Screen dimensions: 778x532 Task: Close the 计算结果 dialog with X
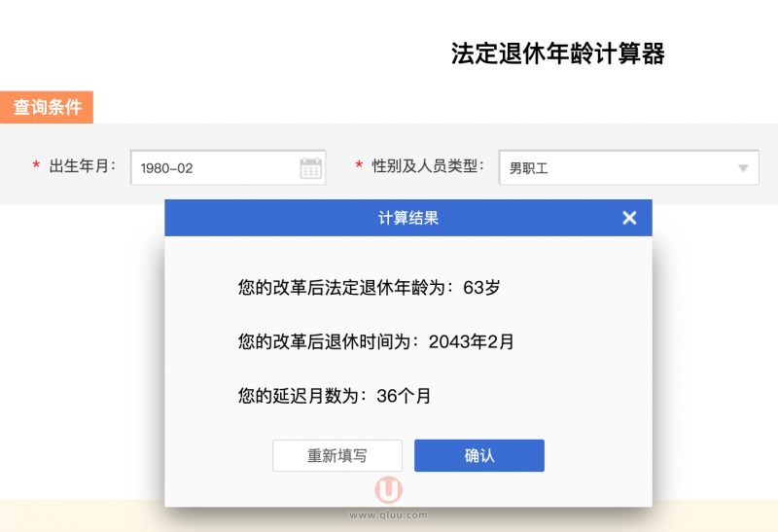(629, 218)
